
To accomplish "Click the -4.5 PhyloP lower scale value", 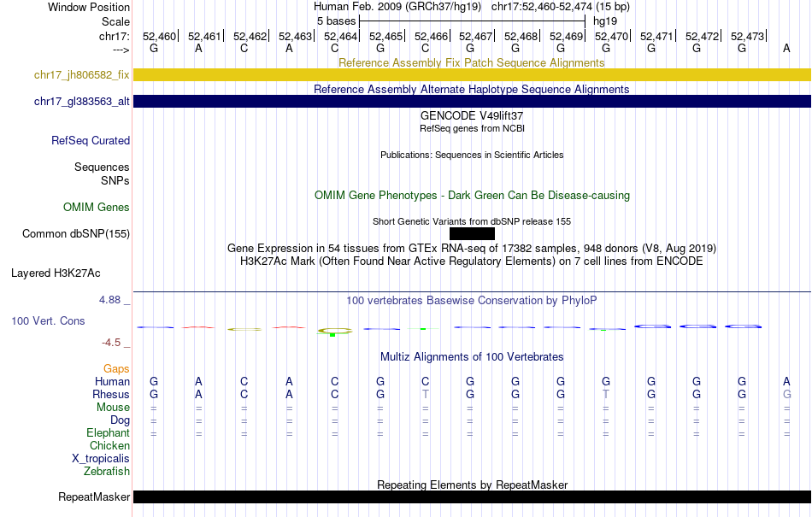I will (111, 342).
